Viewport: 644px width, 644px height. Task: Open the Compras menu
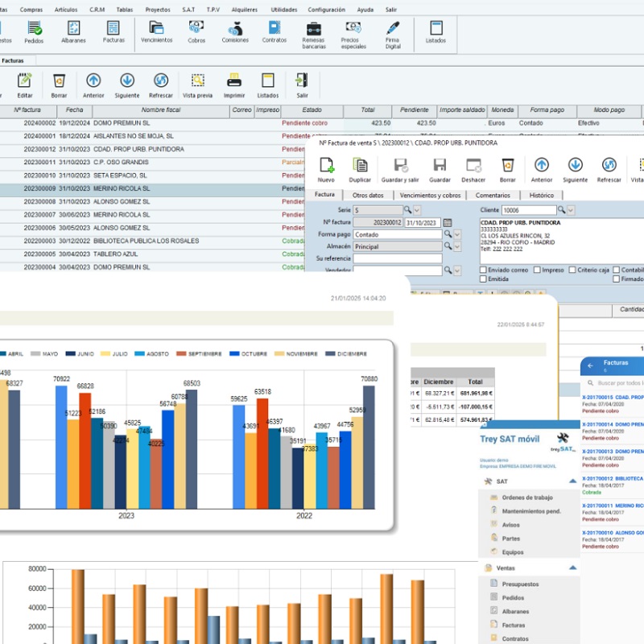[31, 10]
